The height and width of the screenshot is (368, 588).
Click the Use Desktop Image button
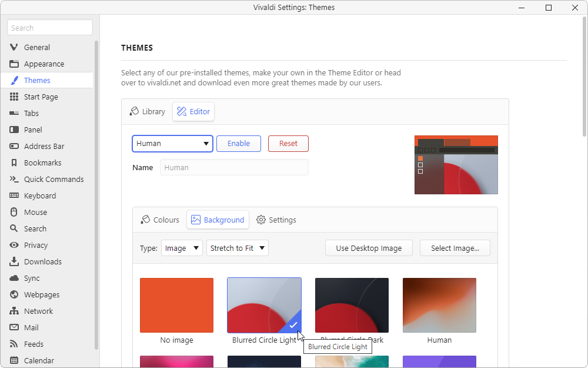coord(369,248)
